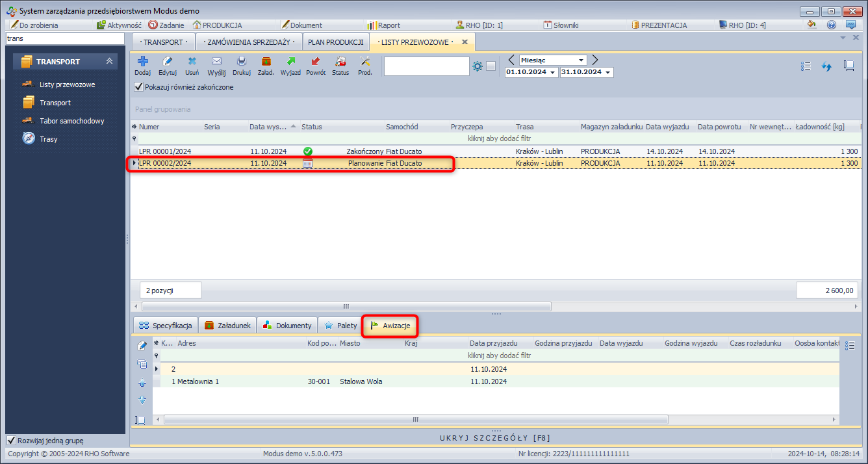Switch to the PLAN PRODUKCJI tab
The width and height of the screenshot is (868, 464).
tap(335, 42)
